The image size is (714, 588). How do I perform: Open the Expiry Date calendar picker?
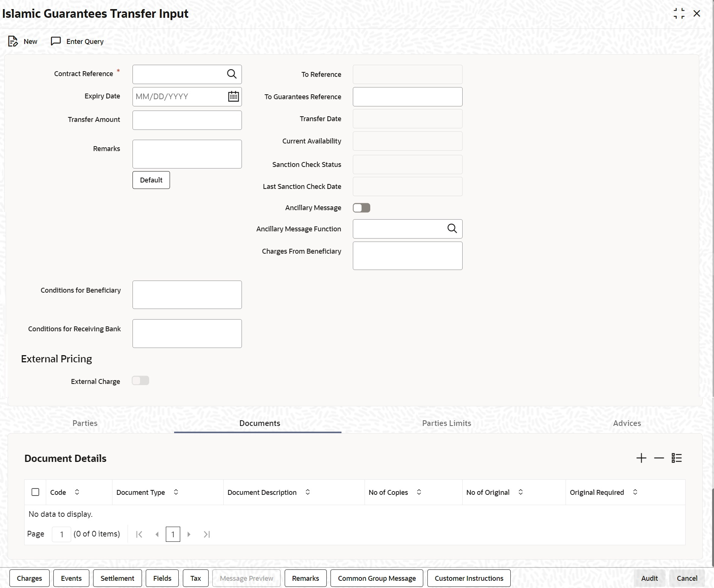[233, 97]
